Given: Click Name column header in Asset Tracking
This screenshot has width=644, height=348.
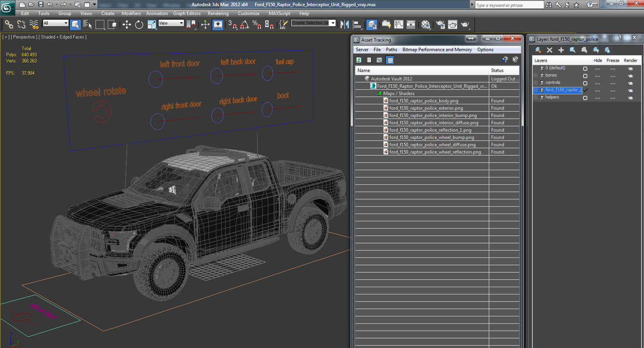Looking at the screenshot, I should click(422, 70).
